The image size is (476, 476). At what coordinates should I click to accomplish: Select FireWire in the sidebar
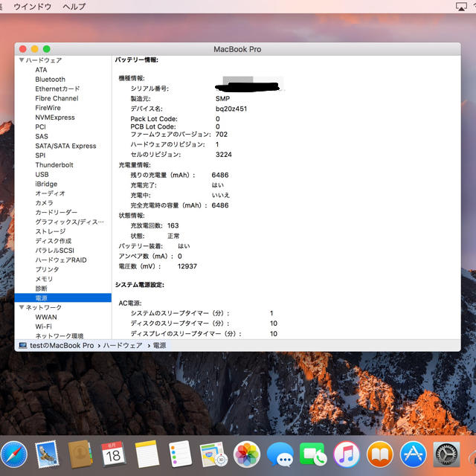point(48,108)
